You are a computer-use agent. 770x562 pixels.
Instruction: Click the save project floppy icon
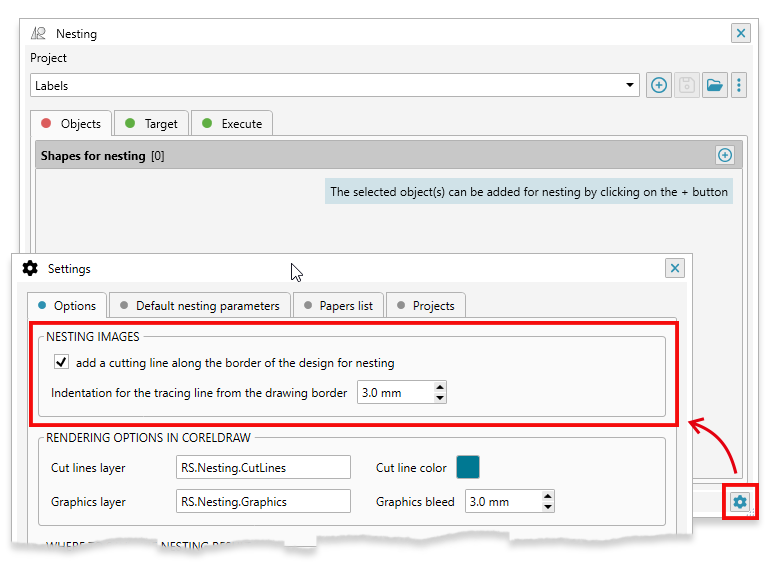pyautogui.click(x=687, y=85)
